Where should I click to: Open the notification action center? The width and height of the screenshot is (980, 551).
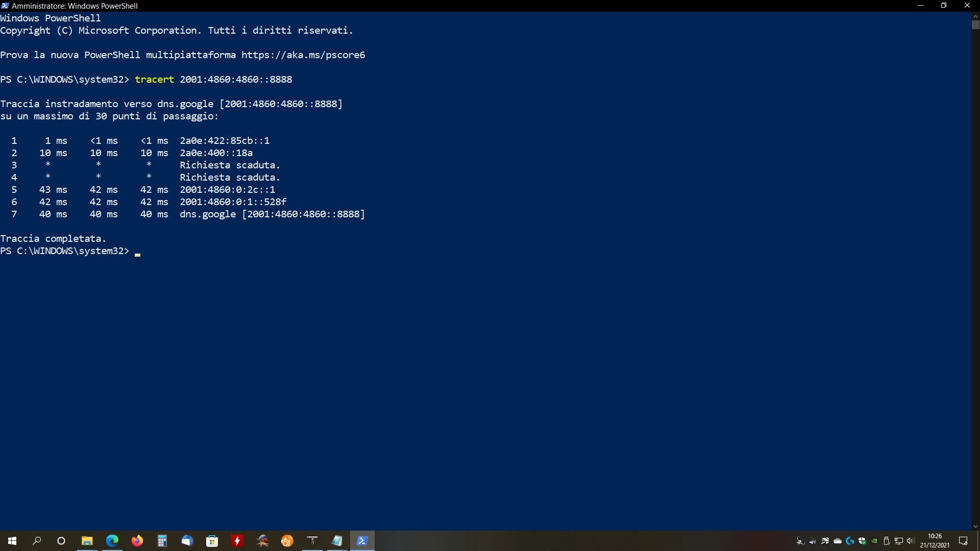(x=963, y=541)
